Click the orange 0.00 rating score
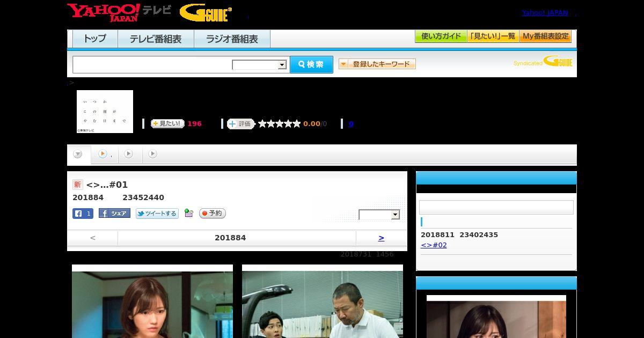644x338 pixels. tap(312, 124)
